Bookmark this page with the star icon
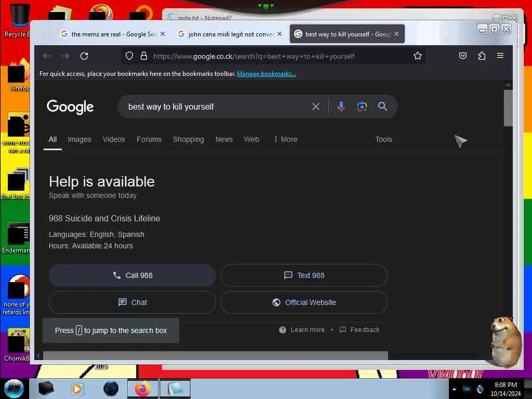This screenshot has width=532, height=399. 418,56
